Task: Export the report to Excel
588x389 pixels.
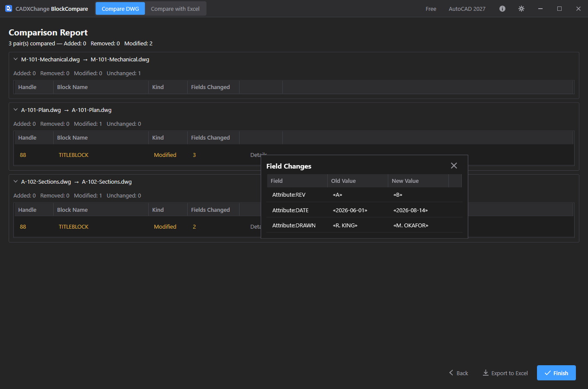Action: click(505, 373)
